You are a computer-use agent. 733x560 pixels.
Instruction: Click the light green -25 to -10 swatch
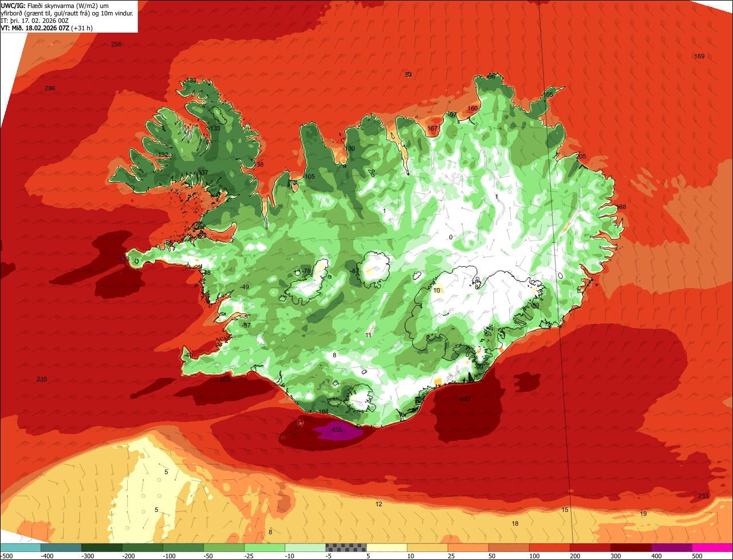(265, 547)
